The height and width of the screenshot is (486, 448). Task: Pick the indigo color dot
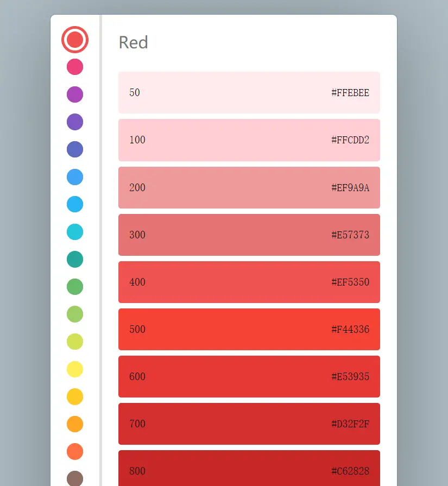[x=75, y=149]
